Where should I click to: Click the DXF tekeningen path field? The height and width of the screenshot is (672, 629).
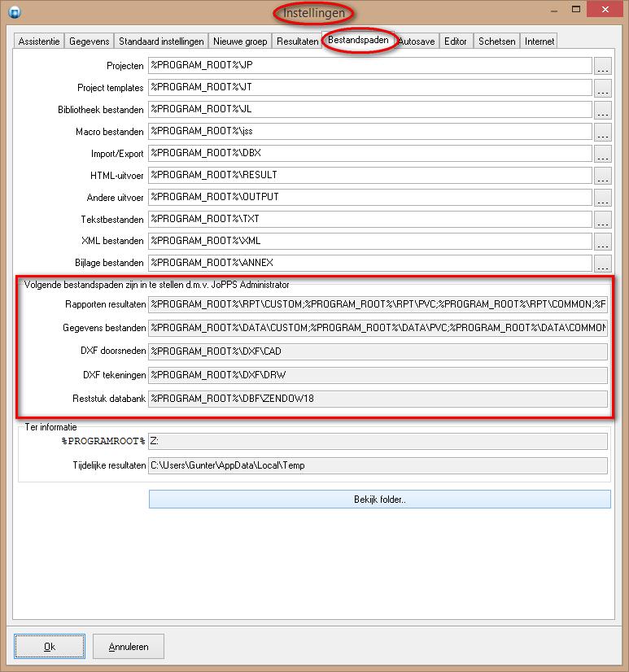pyautogui.click(x=378, y=375)
